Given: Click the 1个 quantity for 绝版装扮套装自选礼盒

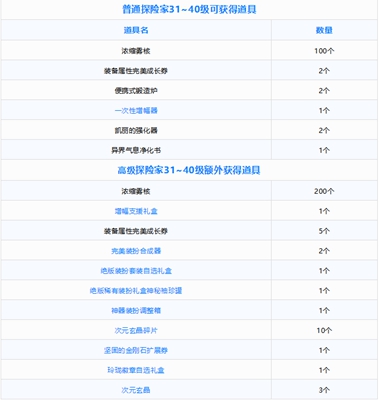Looking at the screenshot, I should coord(324,271).
